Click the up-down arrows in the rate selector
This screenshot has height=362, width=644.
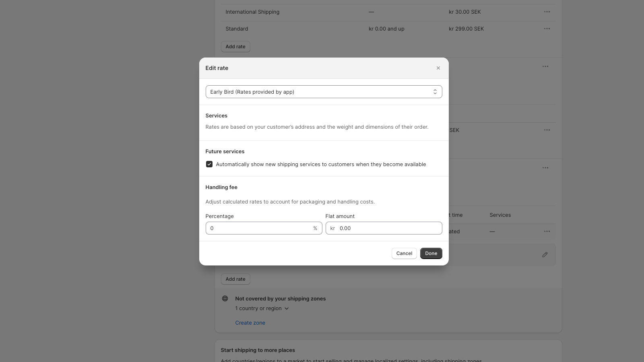pyautogui.click(x=435, y=92)
